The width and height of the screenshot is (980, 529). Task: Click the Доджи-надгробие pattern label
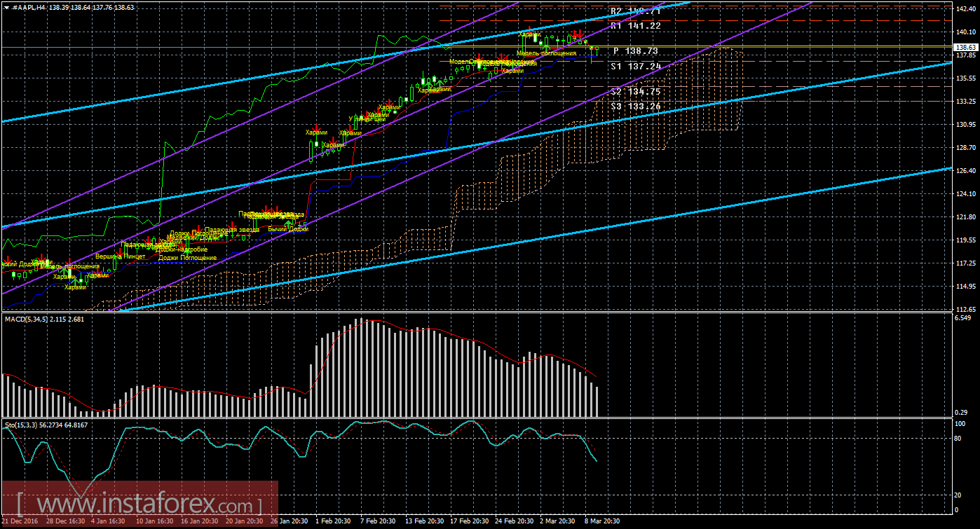tap(182, 249)
